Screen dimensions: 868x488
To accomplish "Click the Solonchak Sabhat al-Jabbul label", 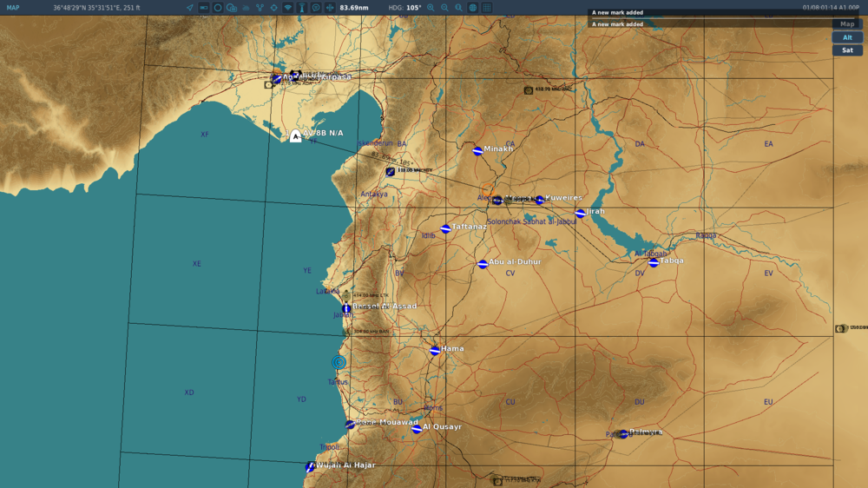I will [x=531, y=221].
